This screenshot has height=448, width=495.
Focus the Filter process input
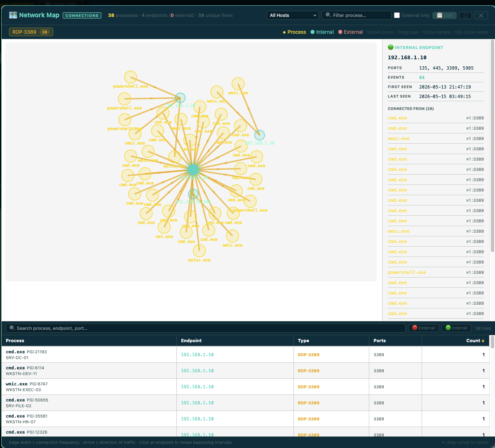click(x=356, y=15)
